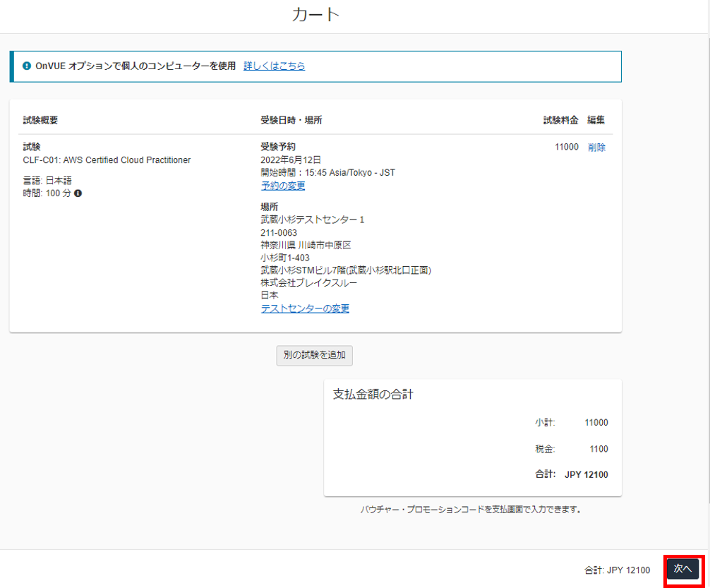
Task: Click the テストセンターの変更 link
Action: 305,308
